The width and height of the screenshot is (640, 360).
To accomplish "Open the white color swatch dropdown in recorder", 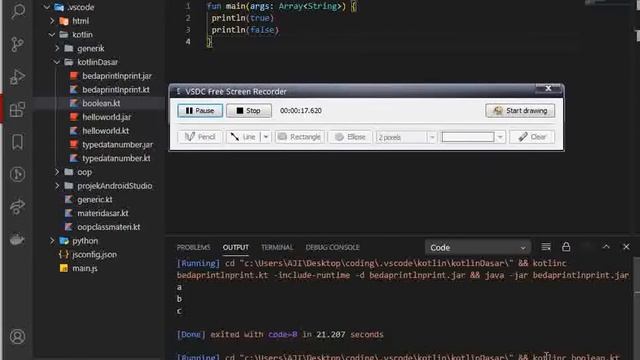I will click(500, 137).
